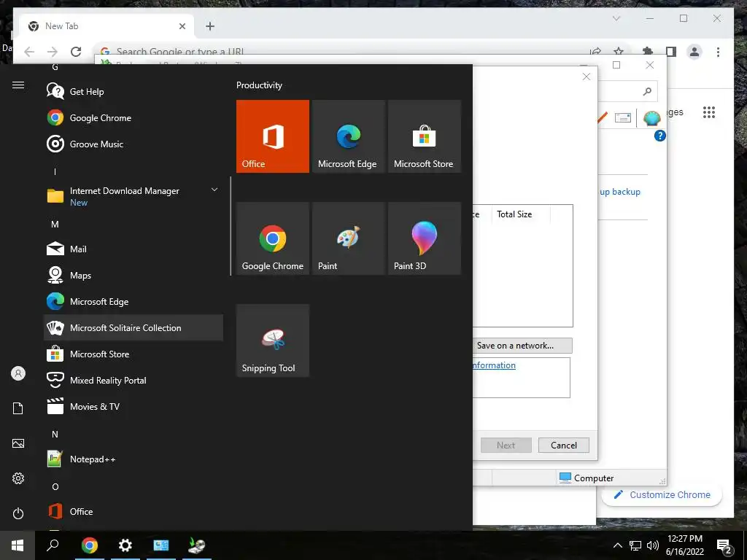Open taskbar Search
The image size is (747, 560).
pyautogui.click(x=53, y=545)
